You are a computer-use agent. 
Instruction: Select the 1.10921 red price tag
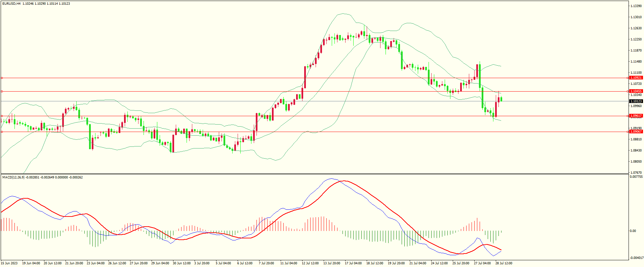[x=636, y=78]
